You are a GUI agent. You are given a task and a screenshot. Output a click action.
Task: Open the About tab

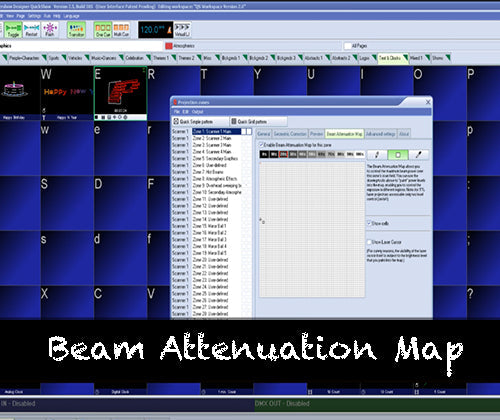tap(404, 134)
